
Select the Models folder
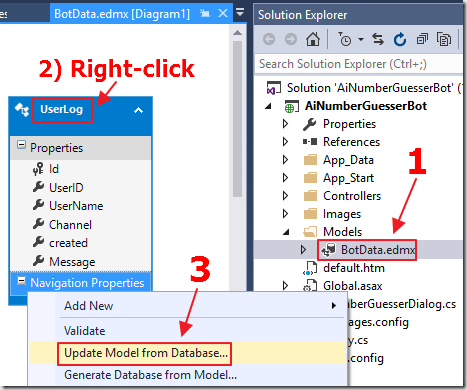point(342,232)
